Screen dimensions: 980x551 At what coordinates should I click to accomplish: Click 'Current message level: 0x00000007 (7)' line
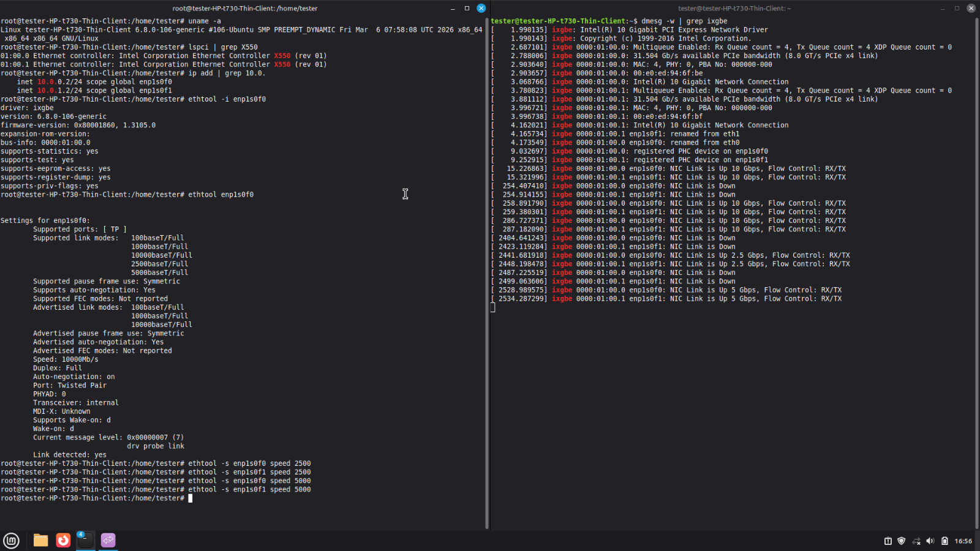(x=108, y=438)
